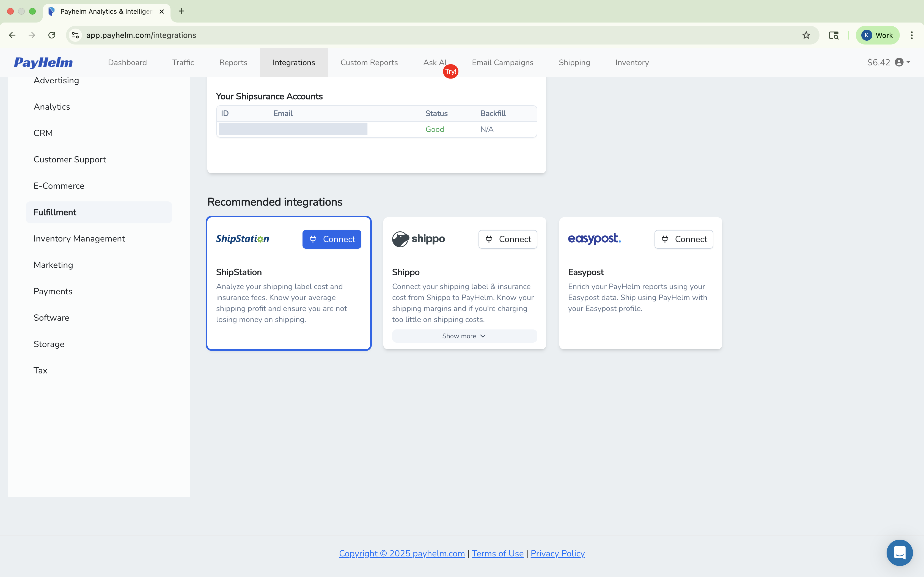This screenshot has height=577, width=924.
Task: Bookmark the page with the star icon
Action: (806, 35)
